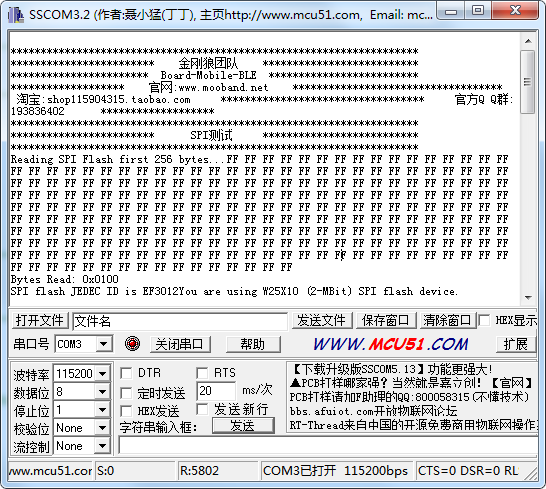Click the scrollbar down arrow in receive window
The height and width of the screenshot is (489, 546).
click(x=528, y=298)
